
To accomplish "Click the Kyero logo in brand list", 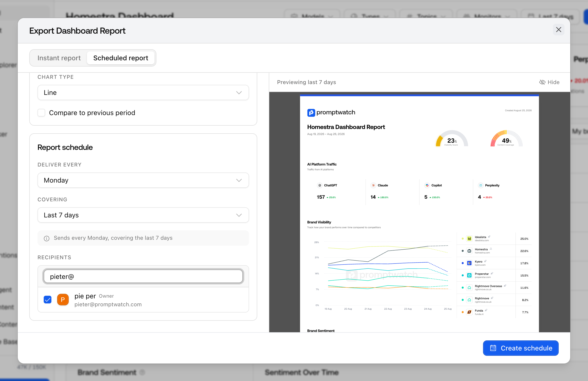I will click(x=469, y=263).
